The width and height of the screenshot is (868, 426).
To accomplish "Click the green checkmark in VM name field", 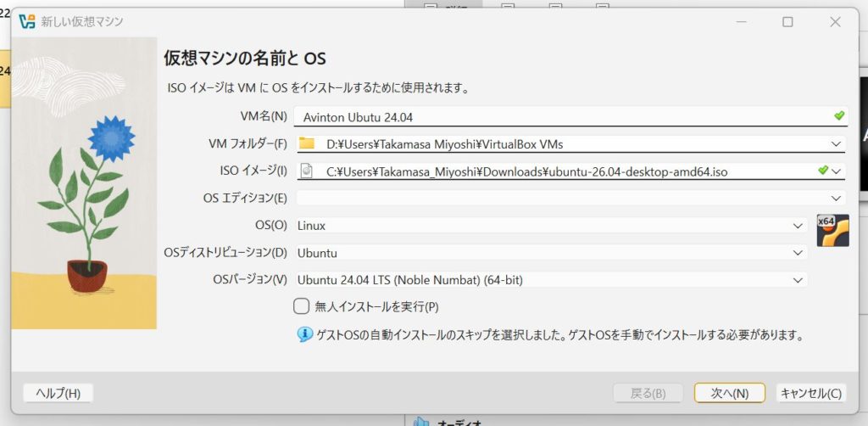I will pyautogui.click(x=839, y=115).
